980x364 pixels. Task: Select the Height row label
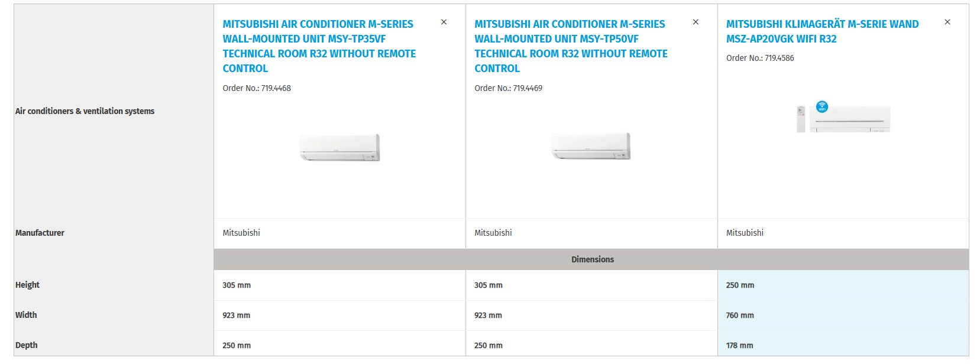27,285
